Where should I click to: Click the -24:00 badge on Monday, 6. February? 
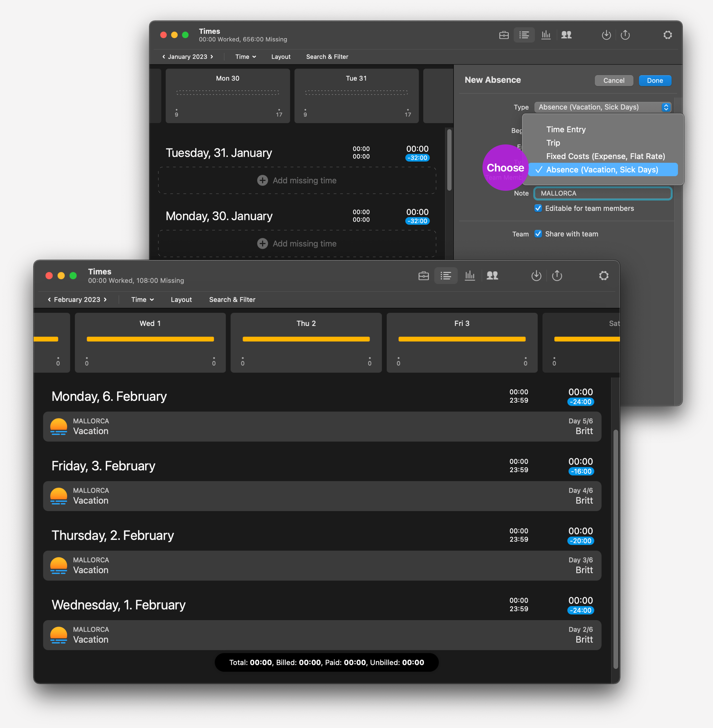[x=581, y=402]
